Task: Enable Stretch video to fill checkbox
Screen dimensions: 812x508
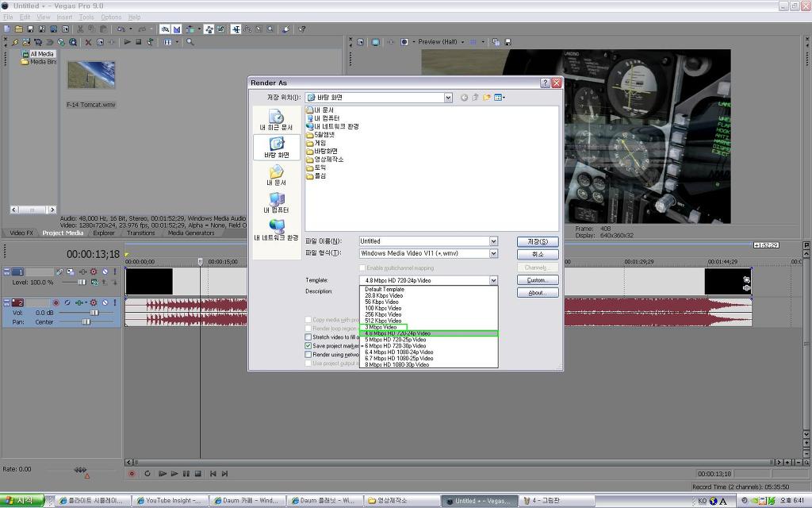Action: coord(308,337)
